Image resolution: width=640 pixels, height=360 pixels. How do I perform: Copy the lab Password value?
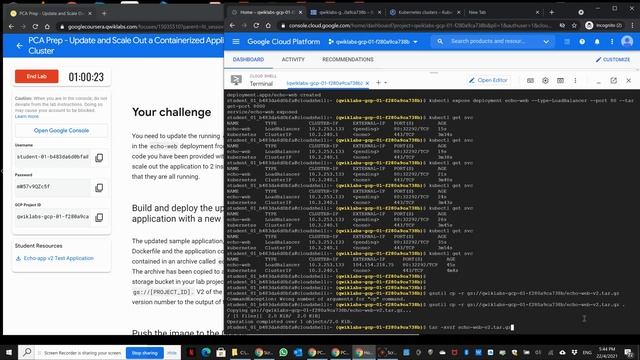tap(99, 188)
